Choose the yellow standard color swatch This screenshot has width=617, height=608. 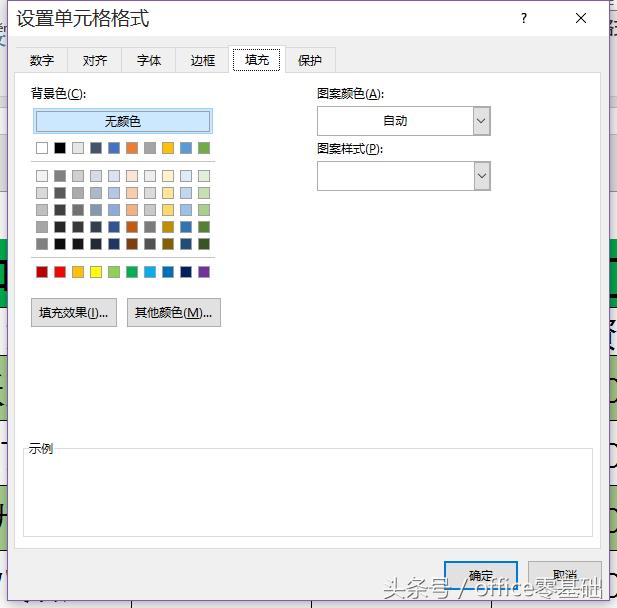96,272
